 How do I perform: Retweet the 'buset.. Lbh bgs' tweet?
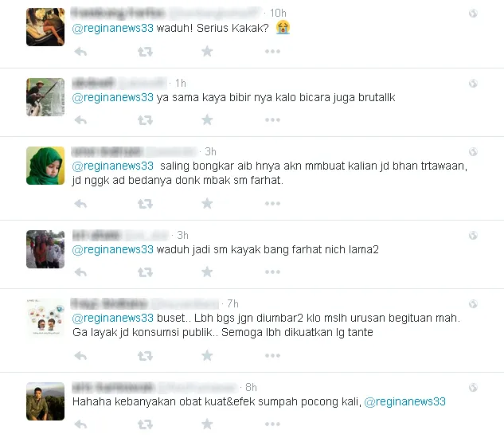[145, 356]
